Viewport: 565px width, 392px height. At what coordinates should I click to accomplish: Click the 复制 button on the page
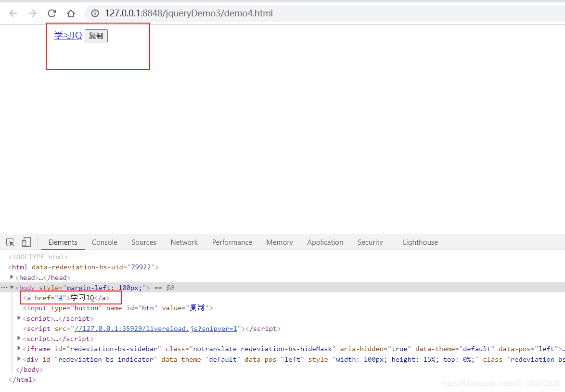96,36
